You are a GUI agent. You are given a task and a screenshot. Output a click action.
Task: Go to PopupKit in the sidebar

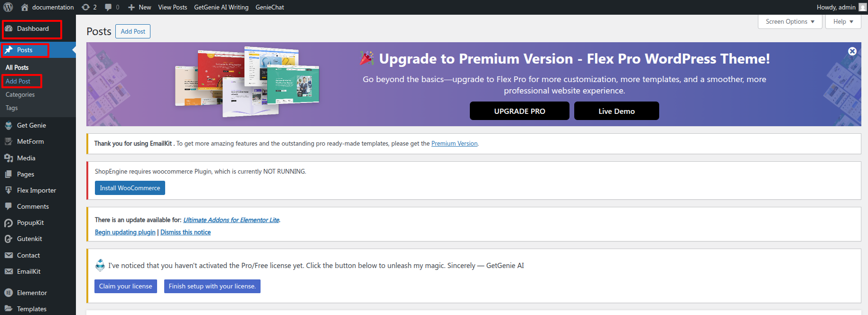point(30,222)
